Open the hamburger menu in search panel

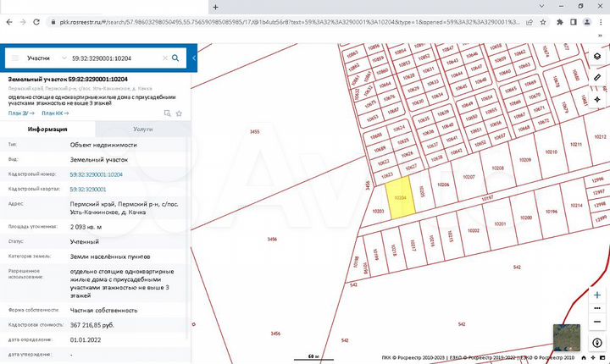pos(14,58)
